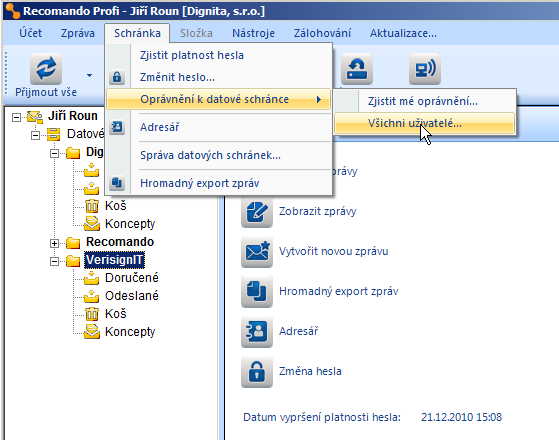Click the Koš trash icon under VerisignIT
The height and width of the screenshot is (440, 559).
coord(92,314)
